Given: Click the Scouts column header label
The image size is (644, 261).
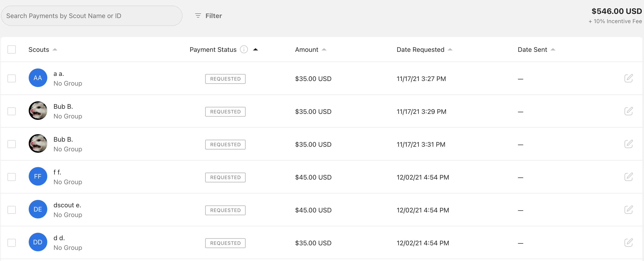Looking at the screenshot, I should (39, 50).
